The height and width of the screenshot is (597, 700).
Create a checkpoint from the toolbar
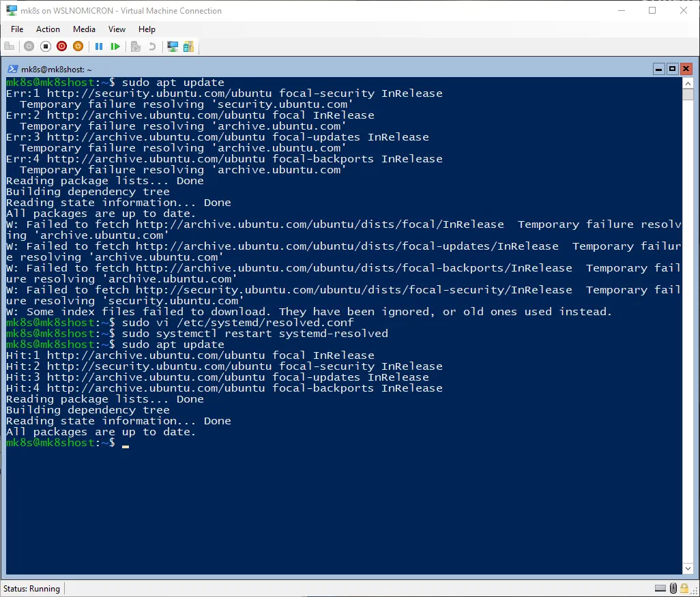[x=136, y=46]
